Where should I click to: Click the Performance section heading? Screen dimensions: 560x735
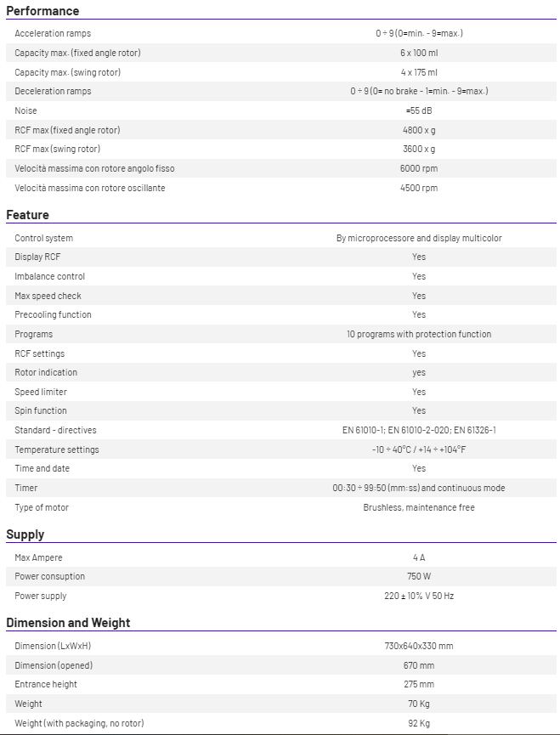coord(42,11)
